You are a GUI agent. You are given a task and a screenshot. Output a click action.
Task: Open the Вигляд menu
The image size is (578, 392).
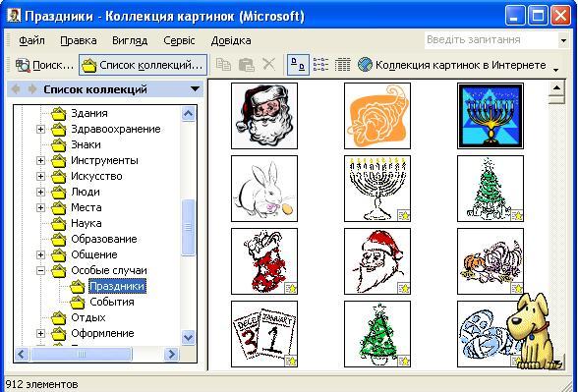coord(130,40)
